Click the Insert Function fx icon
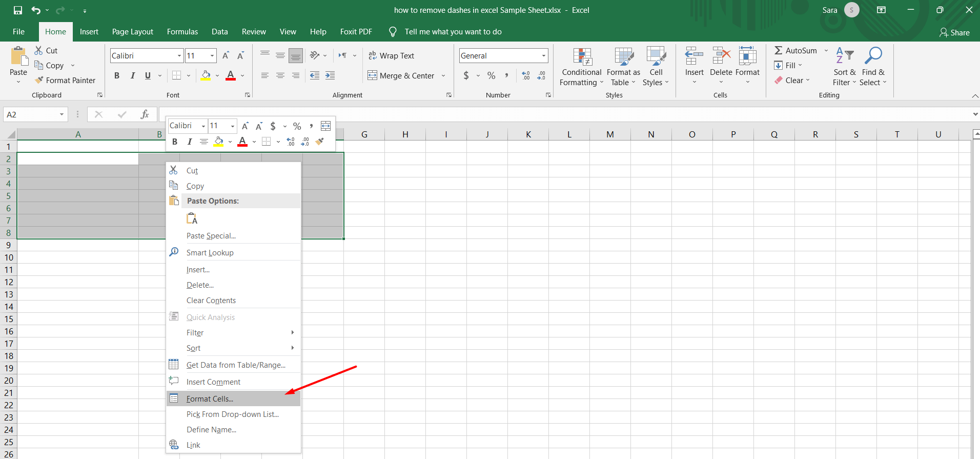This screenshot has width=980, height=459. coord(145,114)
